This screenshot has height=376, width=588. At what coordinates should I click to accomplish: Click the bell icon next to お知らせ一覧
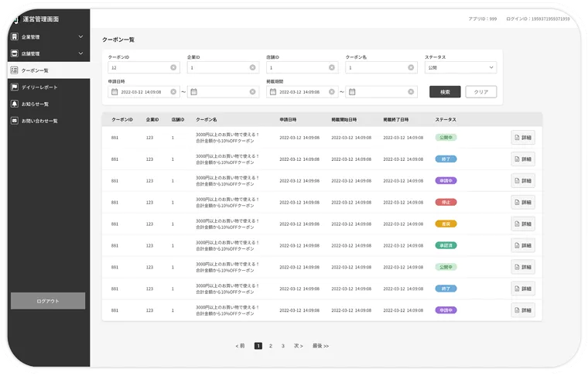[14, 104]
